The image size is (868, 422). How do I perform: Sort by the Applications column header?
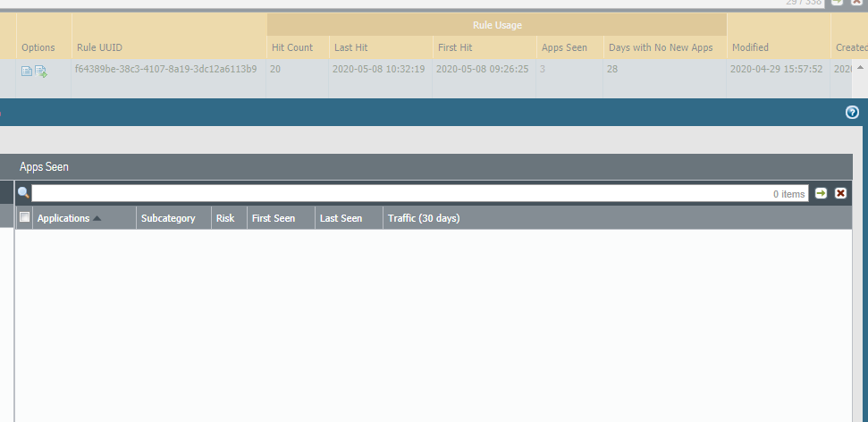84,218
